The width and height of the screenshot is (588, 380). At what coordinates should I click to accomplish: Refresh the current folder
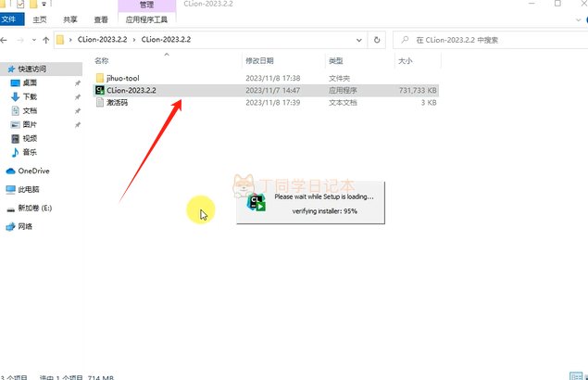point(377,40)
